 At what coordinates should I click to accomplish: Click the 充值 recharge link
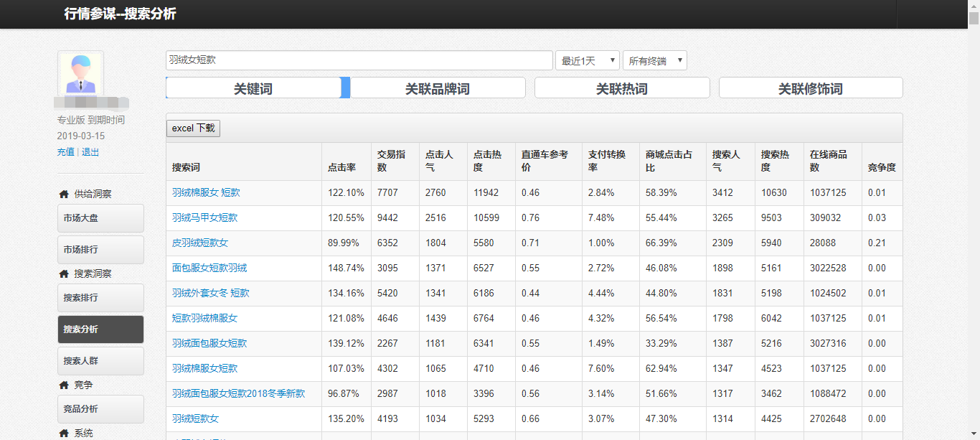click(65, 152)
